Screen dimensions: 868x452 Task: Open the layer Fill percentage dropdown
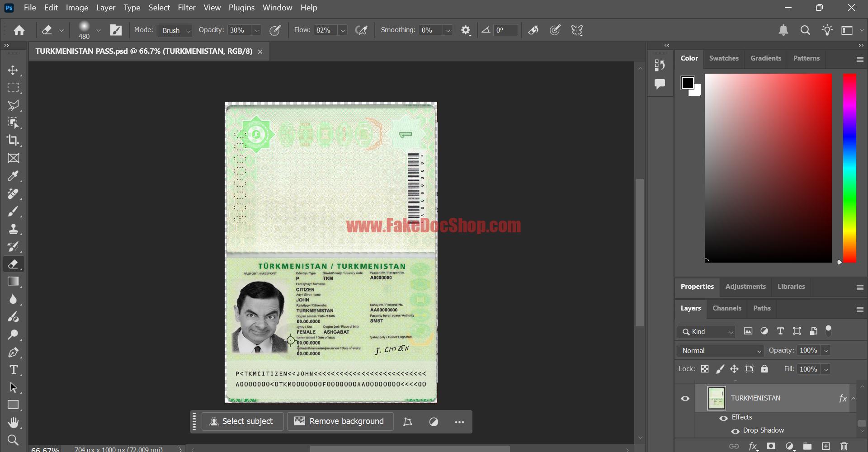[x=826, y=369]
